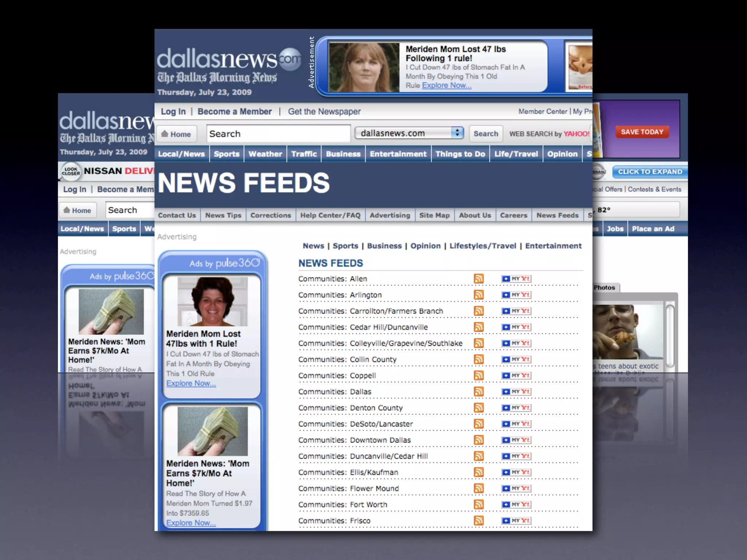Viewport: 747px width, 560px height.
Task: Click RSS icon for Communities: Fort Worth
Action: 479,505
